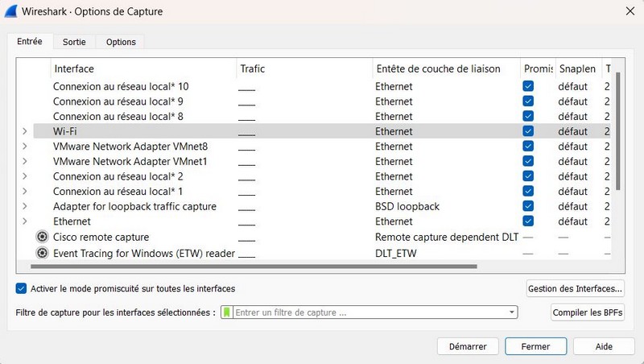Viewport: 644px width, 364px height.
Task: Switch to the Sortie tab
Action: pos(74,42)
